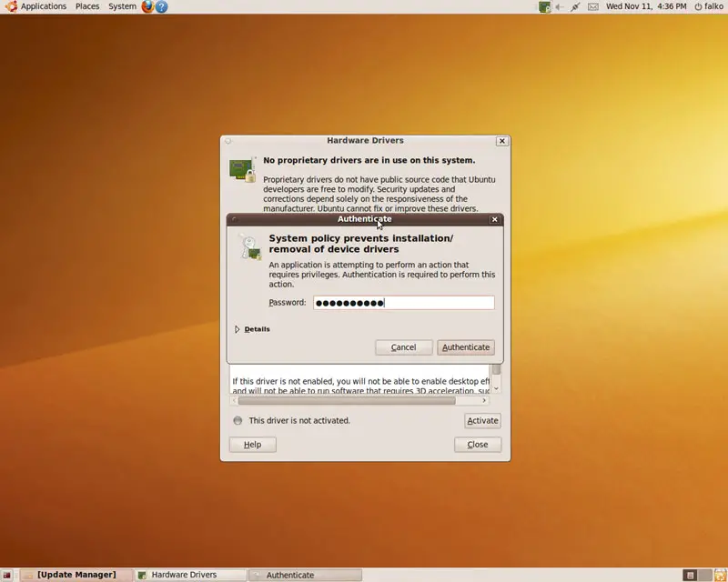Click the power icon next to falko
Screen dimensions: 728x582
click(x=698, y=6)
